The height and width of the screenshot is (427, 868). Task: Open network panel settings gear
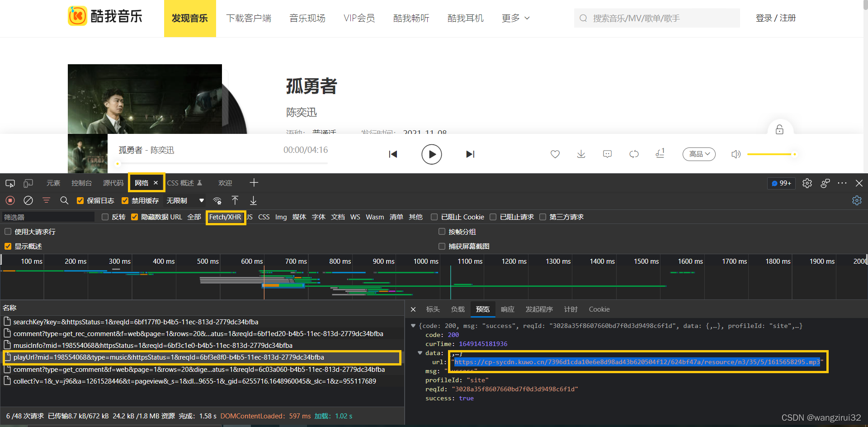[x=857, y=200]
